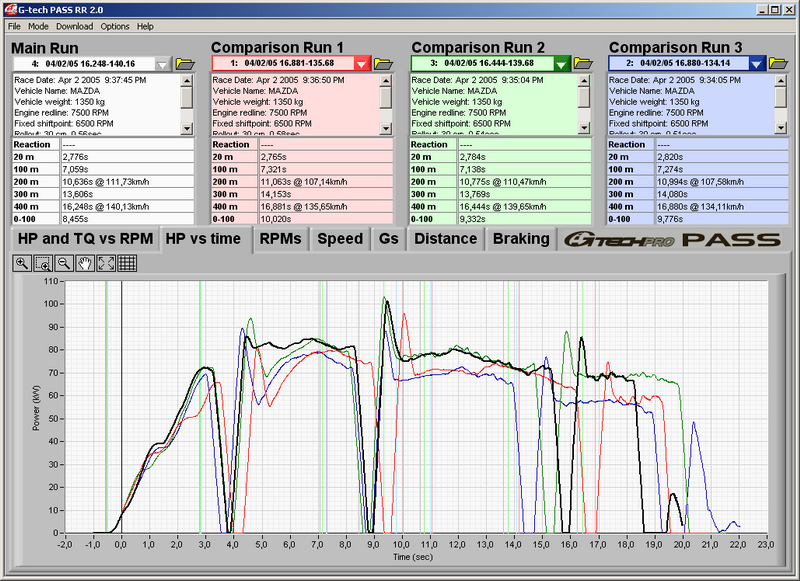Image resolution: width=800 pixels, height=581 pixels.
Task: Select the zoom out magnifier tool
Action: [x=64, y=263]
